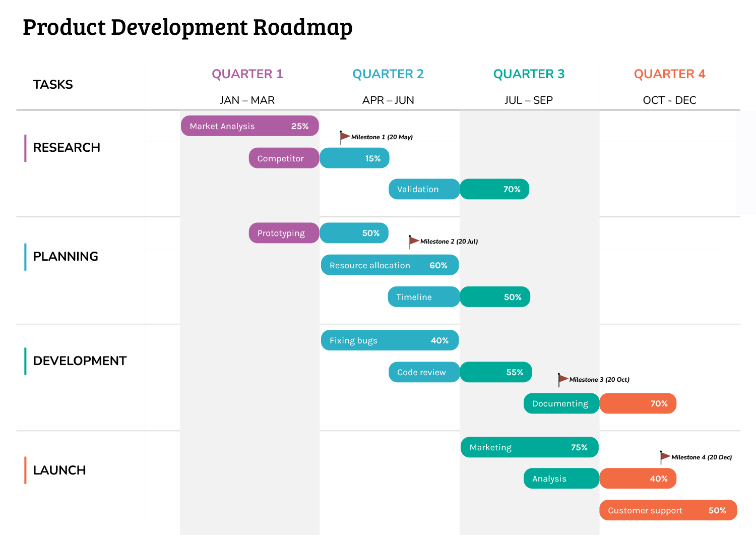Toggle the Market Analysis task bar

click(x=249, y=126)
